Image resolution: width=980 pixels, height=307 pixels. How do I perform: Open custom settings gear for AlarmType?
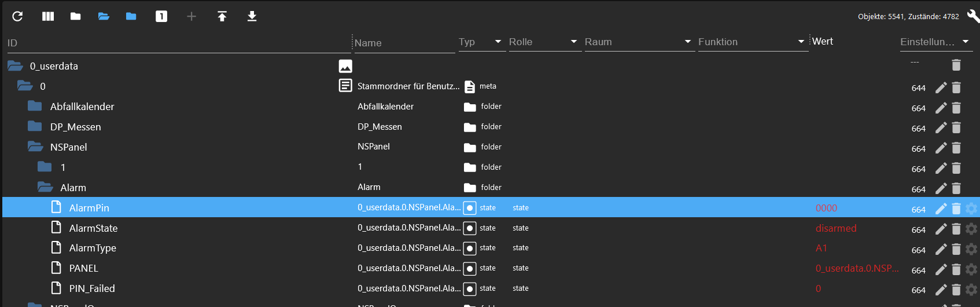click(971, 249)
